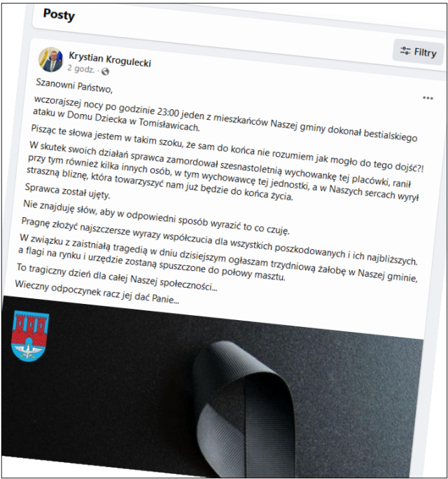
Task: Click the "Nie znajduję słów" sentence
Action: click(x=156, y=218)
